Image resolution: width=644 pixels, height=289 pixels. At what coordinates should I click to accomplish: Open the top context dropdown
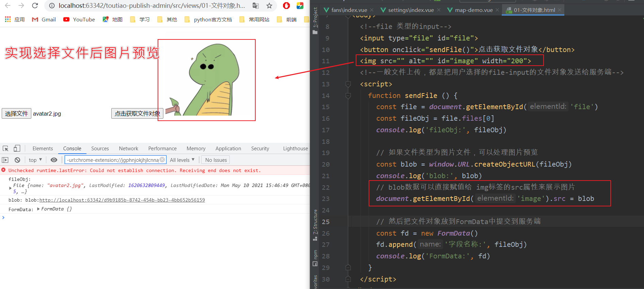(x=35, y=160)
